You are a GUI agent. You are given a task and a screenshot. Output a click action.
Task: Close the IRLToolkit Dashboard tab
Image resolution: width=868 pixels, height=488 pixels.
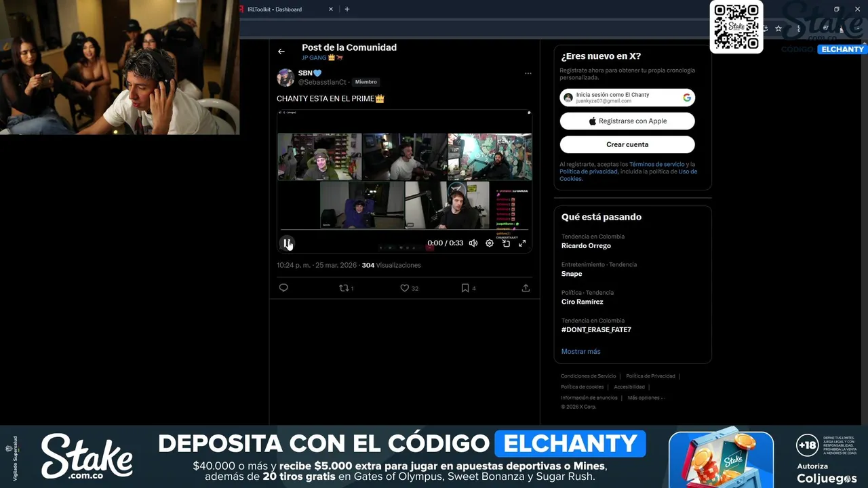[331, 9]
